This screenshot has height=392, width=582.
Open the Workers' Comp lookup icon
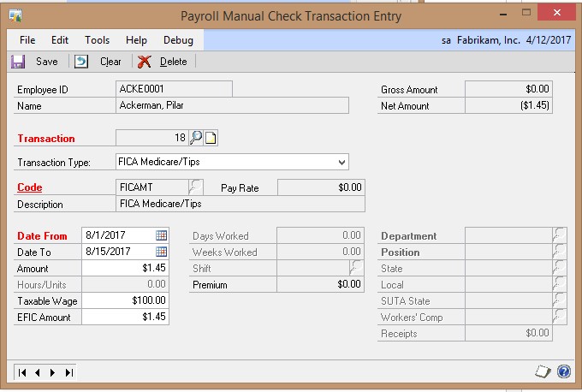pos(560,317)
